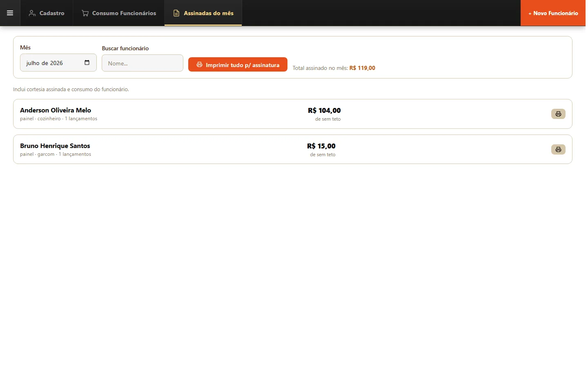Click 'de sem teto' under R$ 104,00

(328, 119)
